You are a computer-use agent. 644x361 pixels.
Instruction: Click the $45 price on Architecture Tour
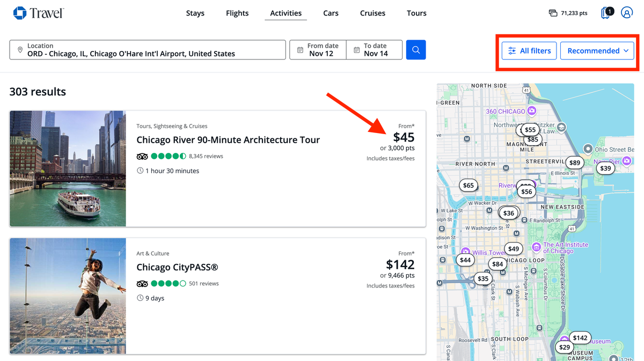tap(404, 137)
